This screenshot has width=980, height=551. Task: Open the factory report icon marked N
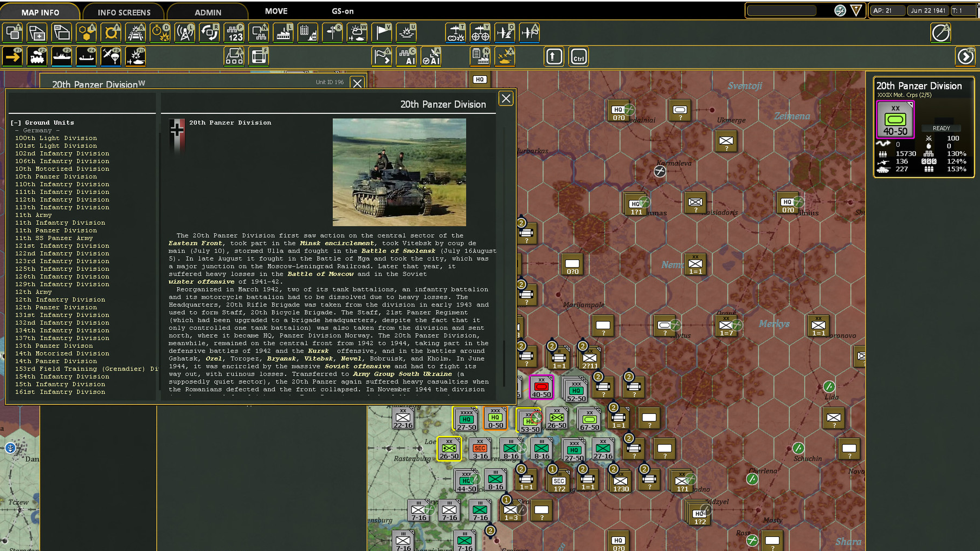pos(480,56)
